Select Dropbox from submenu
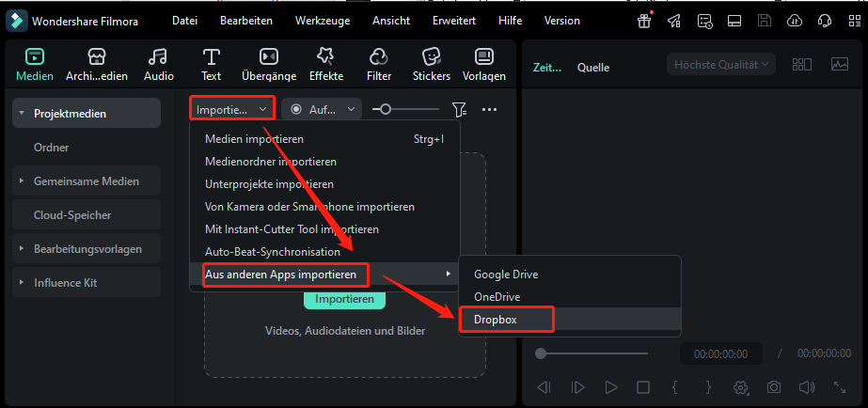Image resolution: width=868 pixels, height=408 pixels. 570,320
